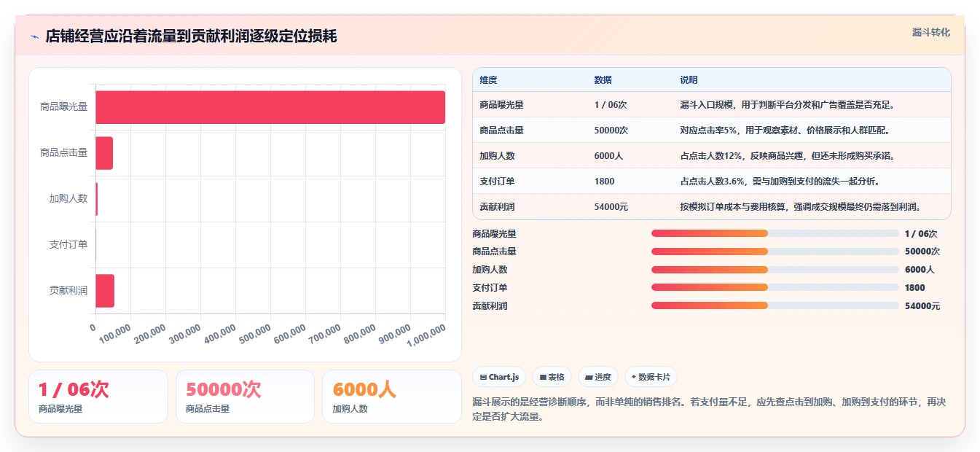980x452 pixels.
Task: Select the 进度 chip
Action: [597, 377]
